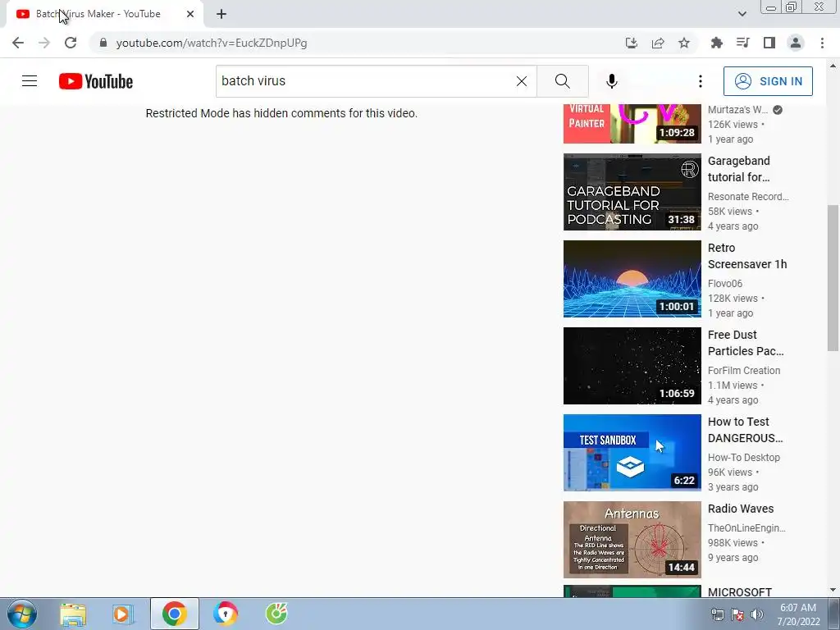Click the site lock icon
This screenshot has width=840, height=630.
pyautogui.click(x=103, y=43)
